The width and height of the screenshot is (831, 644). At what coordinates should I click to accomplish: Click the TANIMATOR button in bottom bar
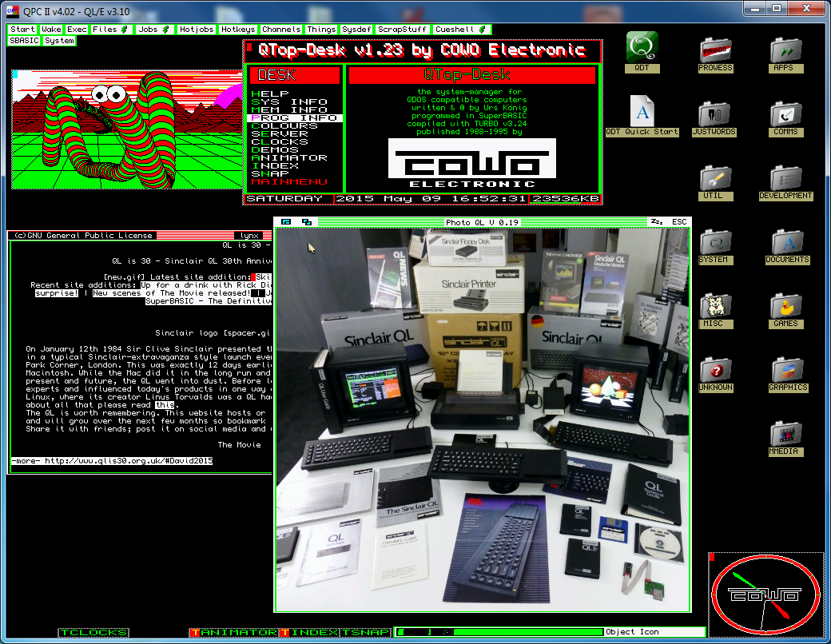coord(233,632)
